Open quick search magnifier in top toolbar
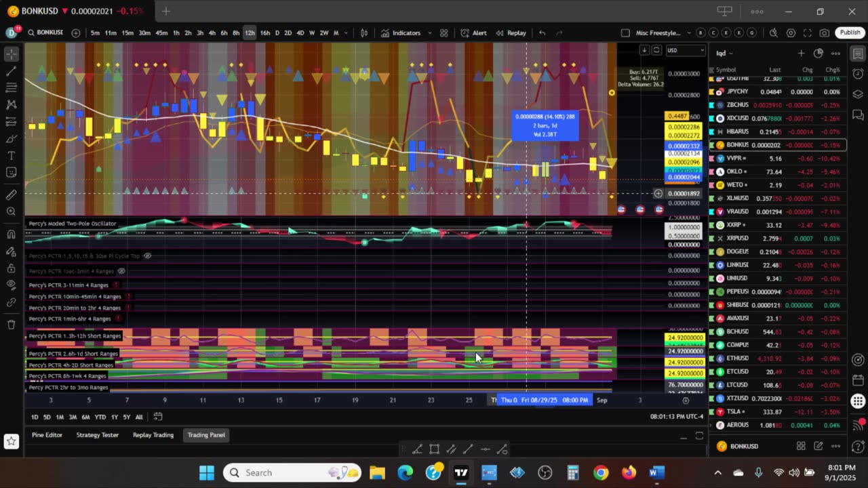 point(774,33)
